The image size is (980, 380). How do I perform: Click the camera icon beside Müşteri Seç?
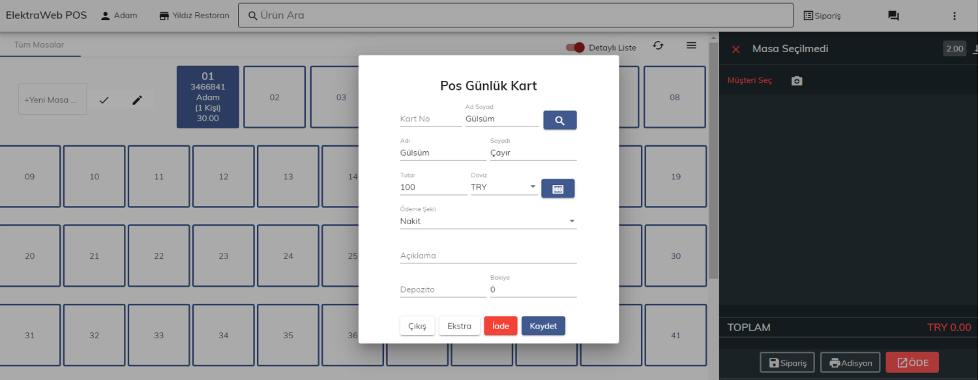[797, 81]
